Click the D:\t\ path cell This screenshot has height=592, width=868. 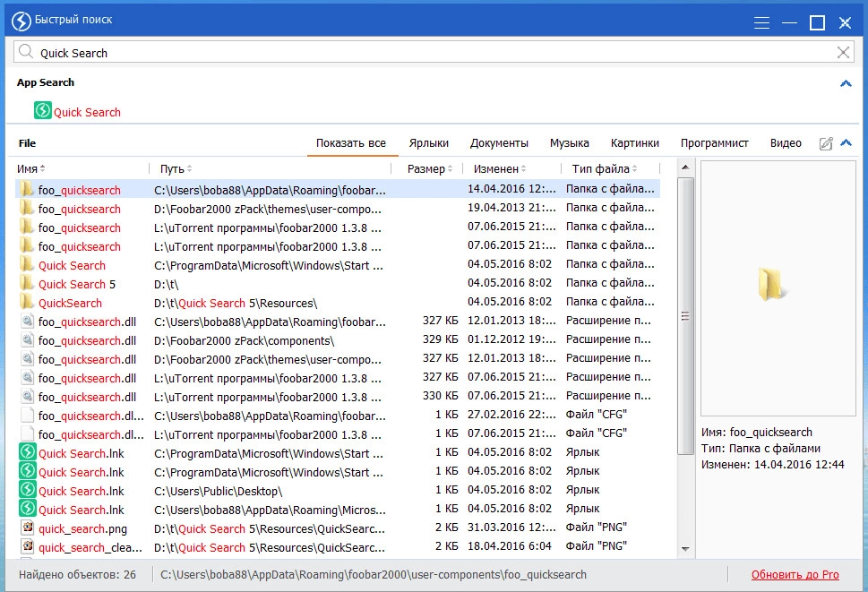tap(166, 285)
